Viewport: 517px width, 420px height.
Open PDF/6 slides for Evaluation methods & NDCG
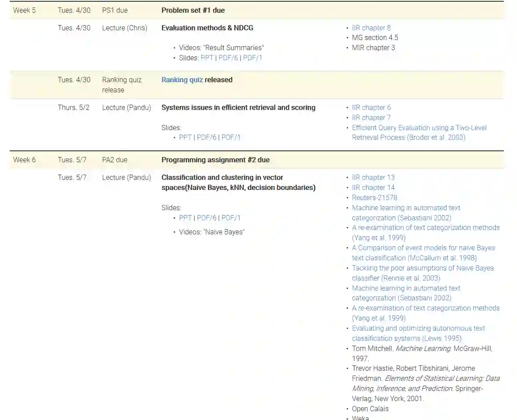click(228, 58)
